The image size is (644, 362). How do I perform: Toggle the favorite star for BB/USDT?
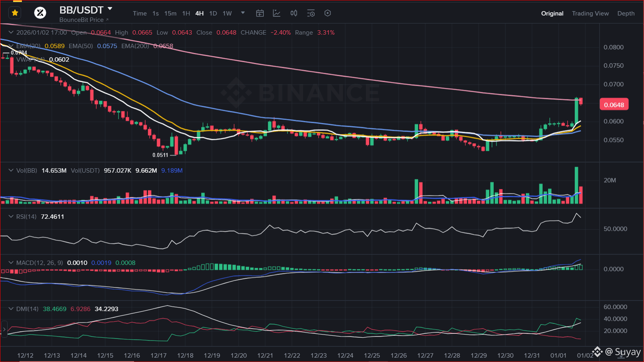click(15, 13)
